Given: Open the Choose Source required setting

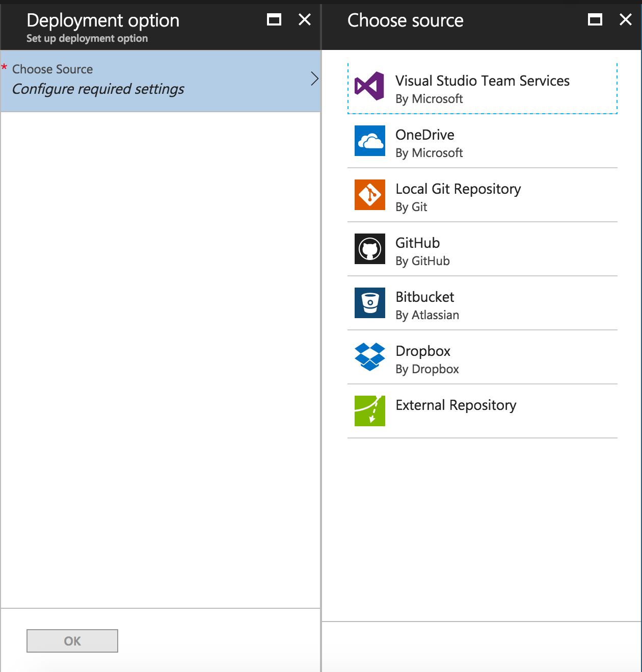Looking at the screenshot, I should click(x=160, y=81).
